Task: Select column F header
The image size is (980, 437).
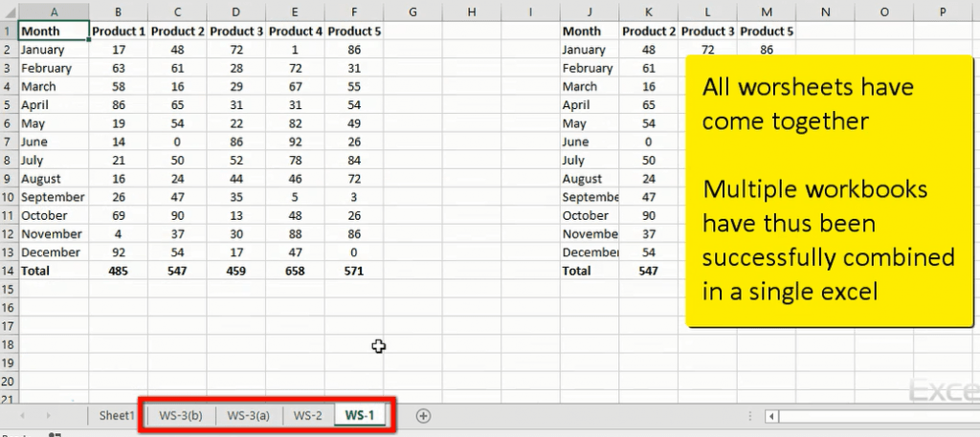Action: click(x=354, y=11)
